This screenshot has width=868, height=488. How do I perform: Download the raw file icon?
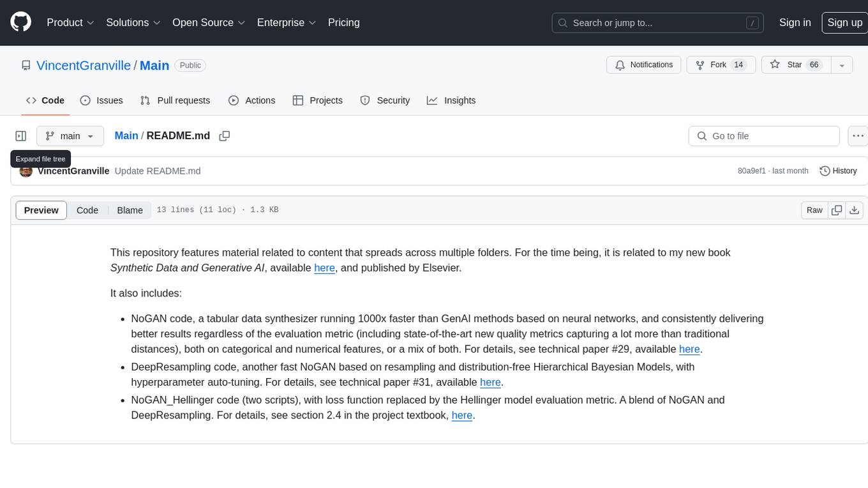tap(855, 210)
